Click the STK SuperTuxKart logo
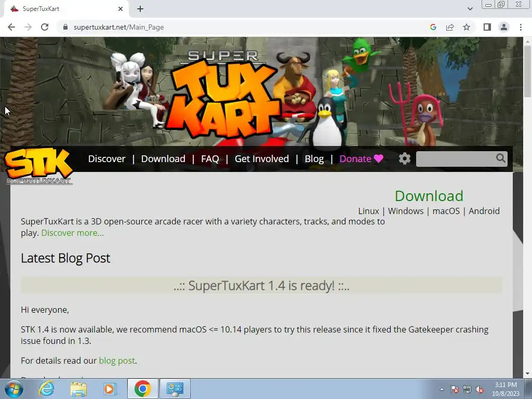This screenshot has width=532, height=399. tap(38, 166)
